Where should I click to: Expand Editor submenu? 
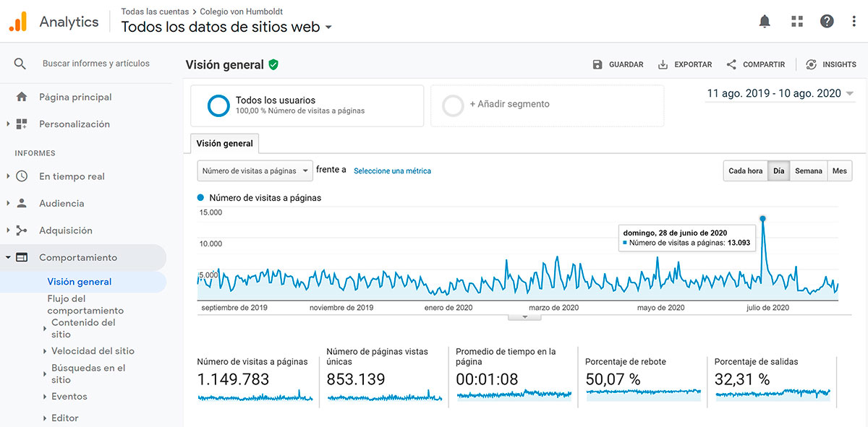46,418
